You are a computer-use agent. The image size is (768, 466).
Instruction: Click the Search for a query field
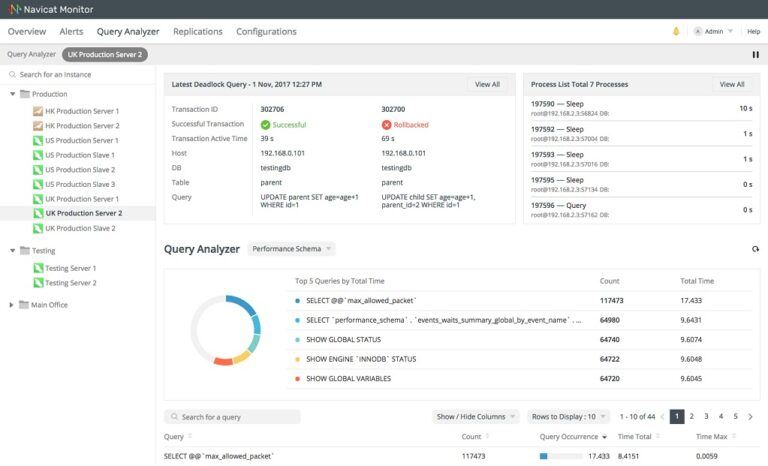(232, 417)
